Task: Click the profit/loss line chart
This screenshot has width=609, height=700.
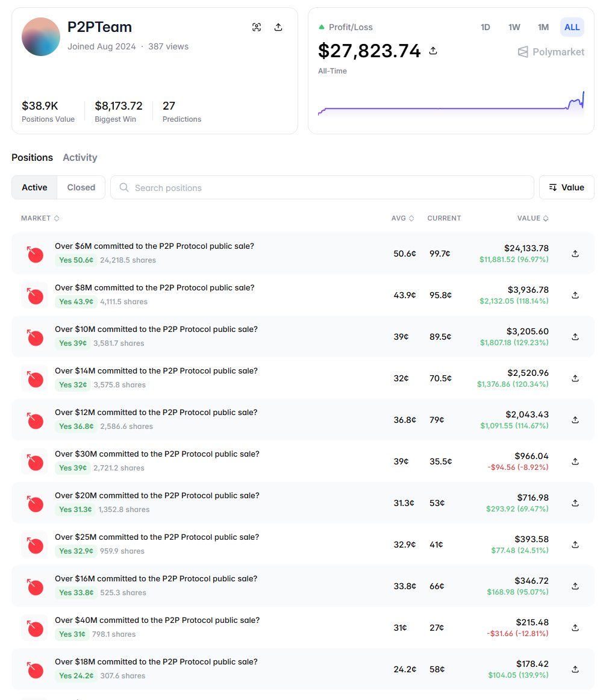Action: click(x=451, y=104)
